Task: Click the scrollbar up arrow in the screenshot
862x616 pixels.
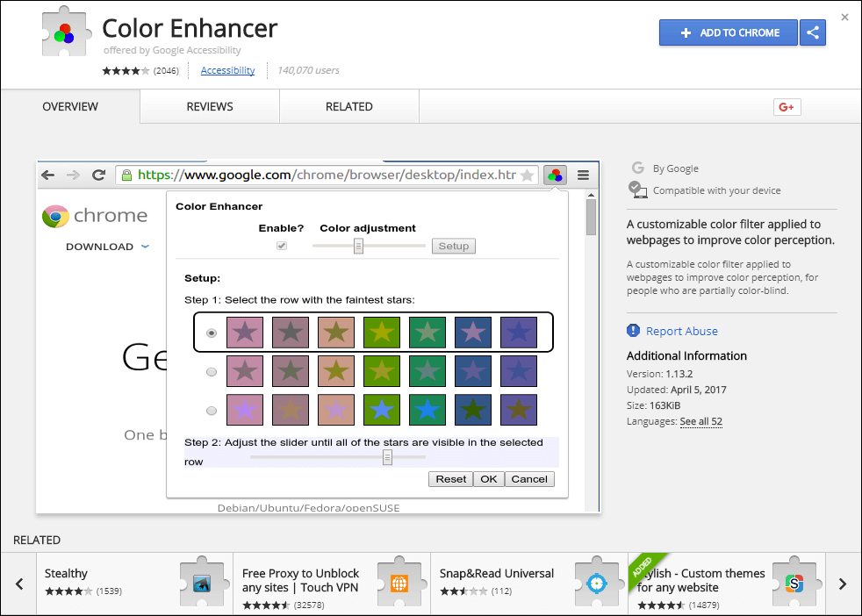Action: [591, 195]
